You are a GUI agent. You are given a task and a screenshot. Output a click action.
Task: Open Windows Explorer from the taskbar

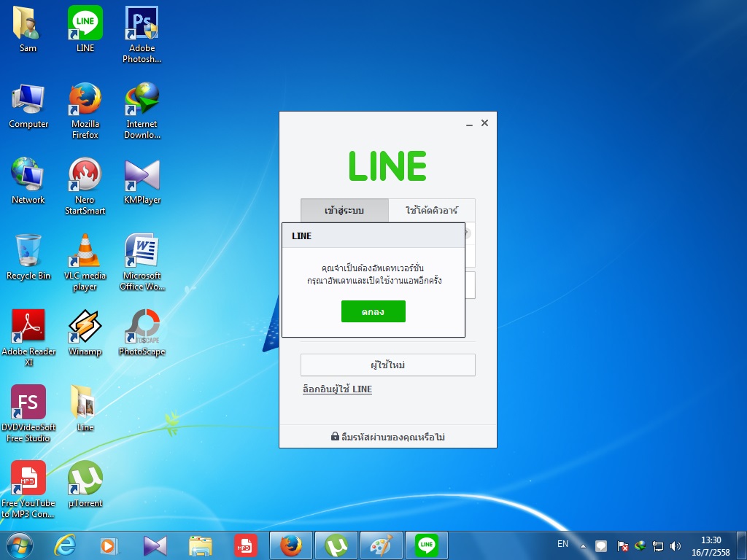pyautogui.click(x=201, y=545)
